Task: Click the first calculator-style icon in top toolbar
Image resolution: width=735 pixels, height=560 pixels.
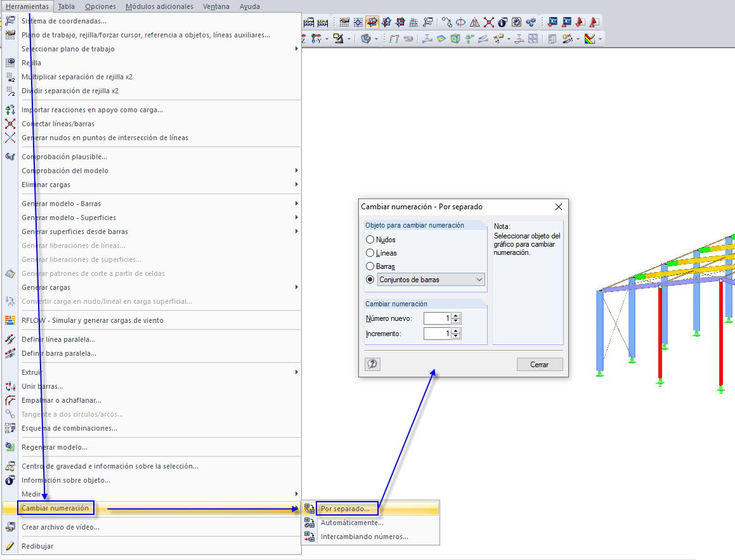Action: (309, 22)
